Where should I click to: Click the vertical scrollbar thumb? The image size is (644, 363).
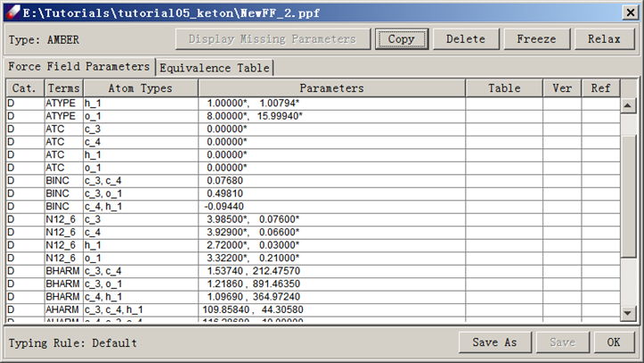click(x=628, y=195)
